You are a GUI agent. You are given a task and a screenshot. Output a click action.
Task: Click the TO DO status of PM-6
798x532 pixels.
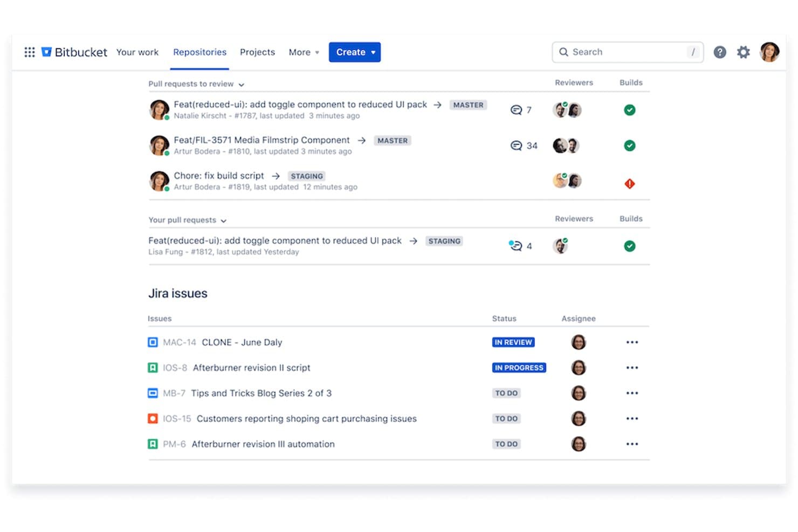506,444
